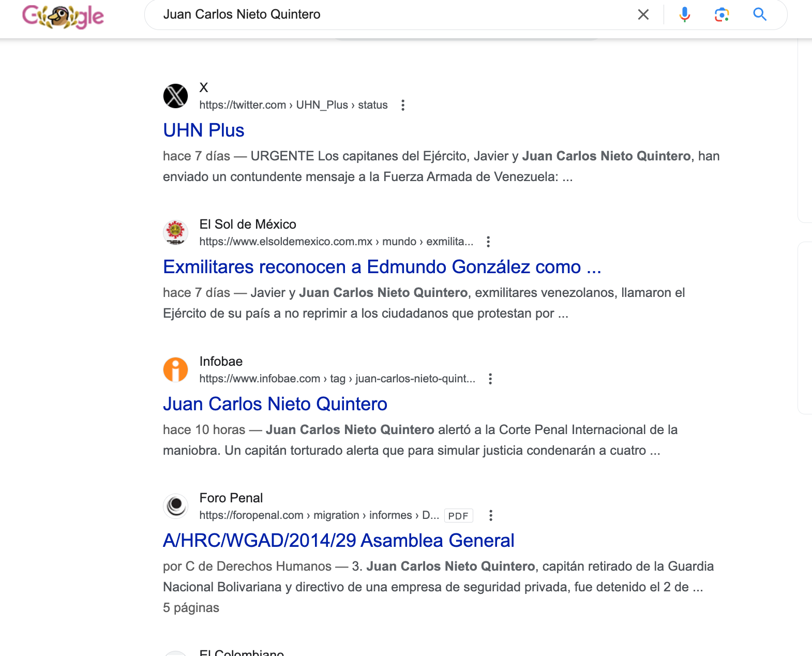Open more options for El Sol de México result
Screen dimensions: 812x656
(x=488, y=242)
